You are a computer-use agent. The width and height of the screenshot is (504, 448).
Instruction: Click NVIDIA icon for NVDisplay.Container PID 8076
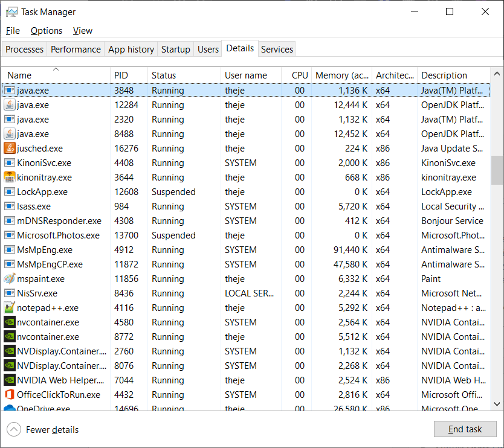[x=10, y=365]
